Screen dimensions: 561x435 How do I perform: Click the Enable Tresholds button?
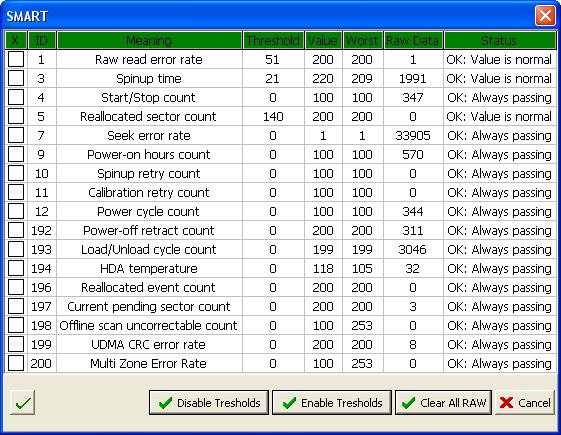click(x=332, y=403)
